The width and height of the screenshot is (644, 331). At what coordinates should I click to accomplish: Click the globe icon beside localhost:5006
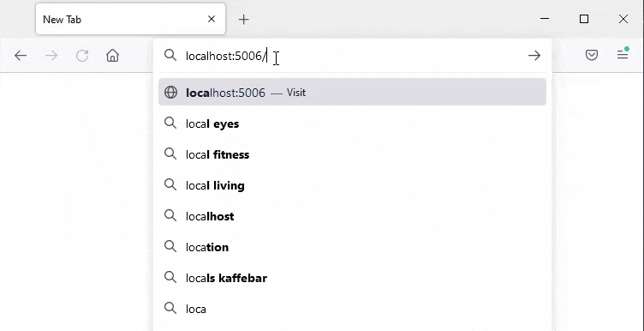click(x=170, y=92)
